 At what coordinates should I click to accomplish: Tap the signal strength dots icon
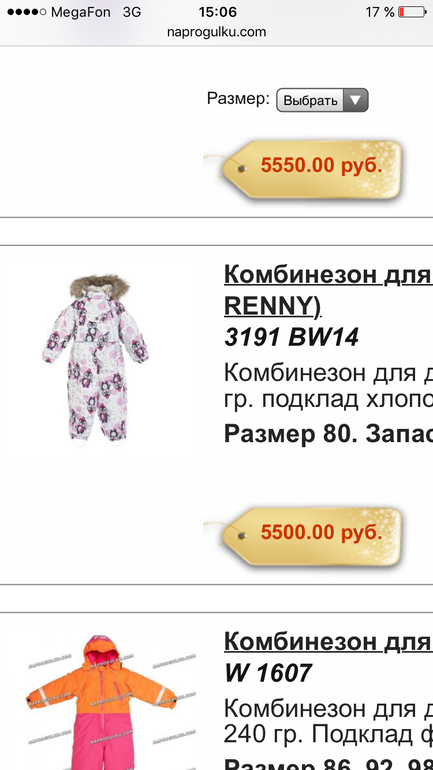[x=27, y=12]
